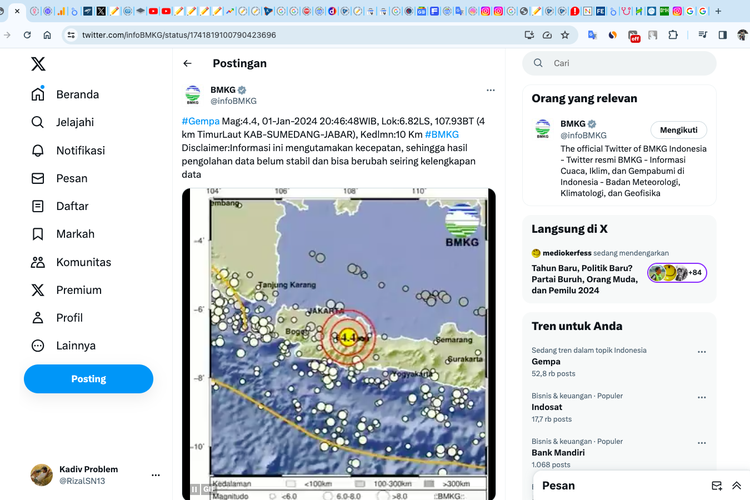Close the current browser tab
Screen dimensions: 750x500
[17, 11]
